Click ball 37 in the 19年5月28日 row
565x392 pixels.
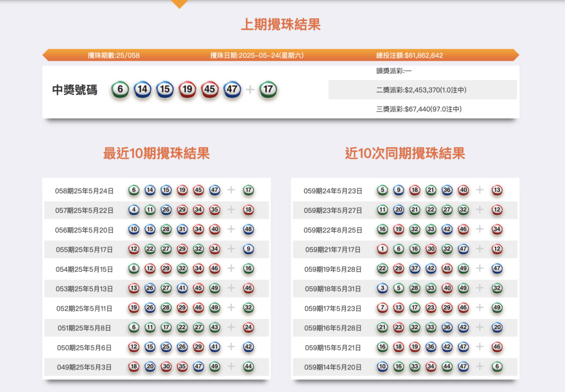[x=415, y=269]
